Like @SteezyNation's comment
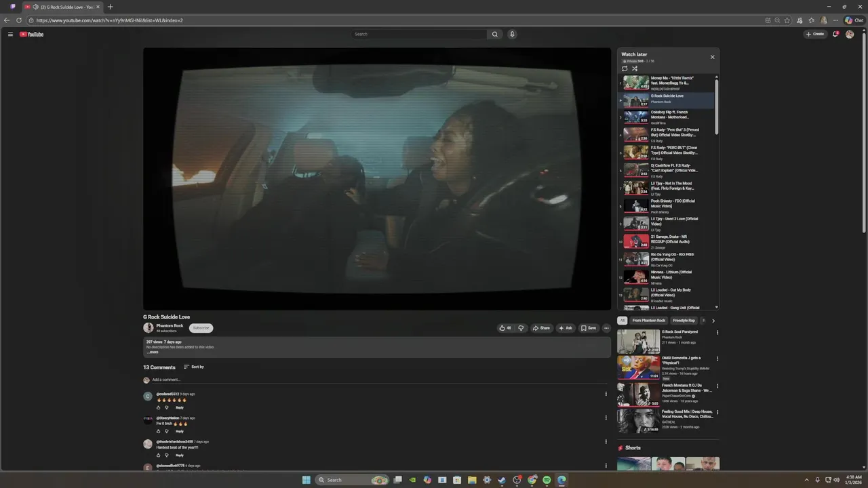868x488 pixels. tap(159, 431)
